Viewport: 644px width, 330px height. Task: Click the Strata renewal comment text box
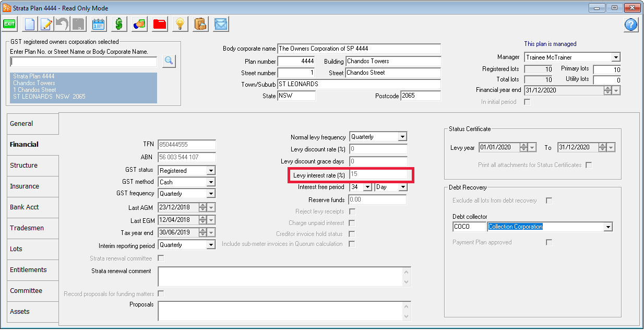coord(284,277)
